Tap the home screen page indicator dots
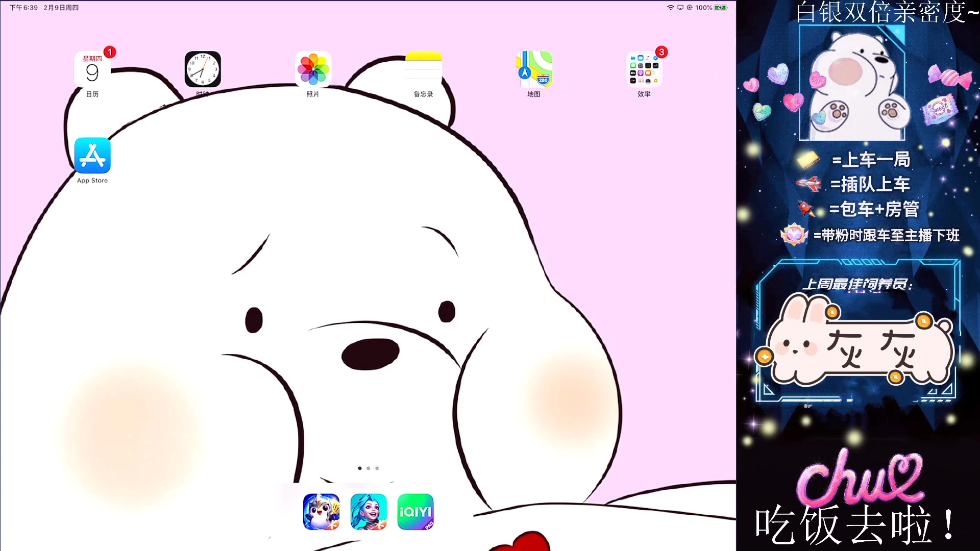Screen dimensions: 980x551 click(368, 468)
